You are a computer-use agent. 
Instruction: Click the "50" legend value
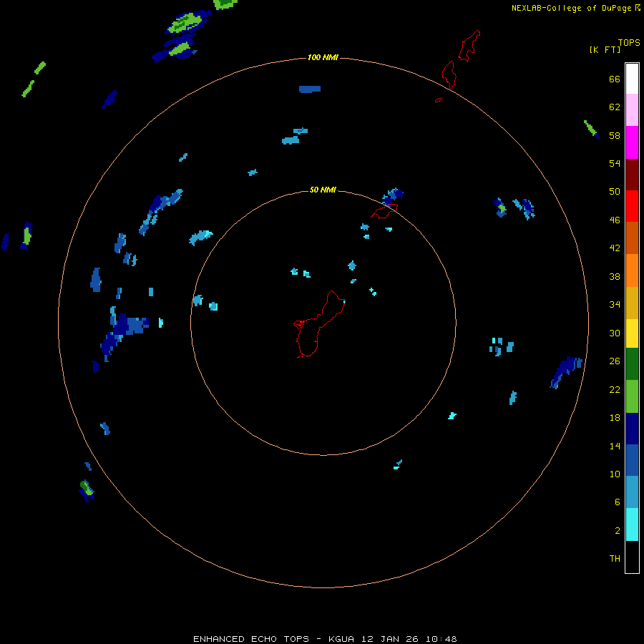tap(615, 192)
